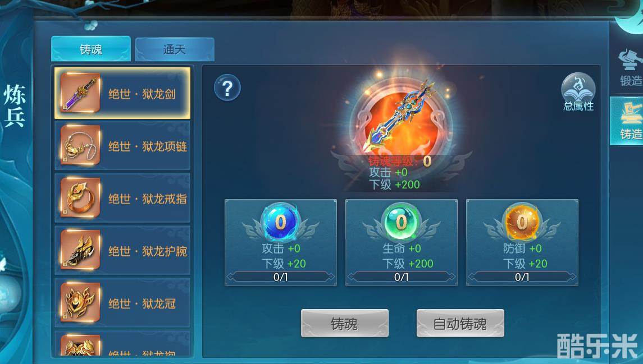
Task: Switch to the 铸魂 tab
Action: coord(91,49)
